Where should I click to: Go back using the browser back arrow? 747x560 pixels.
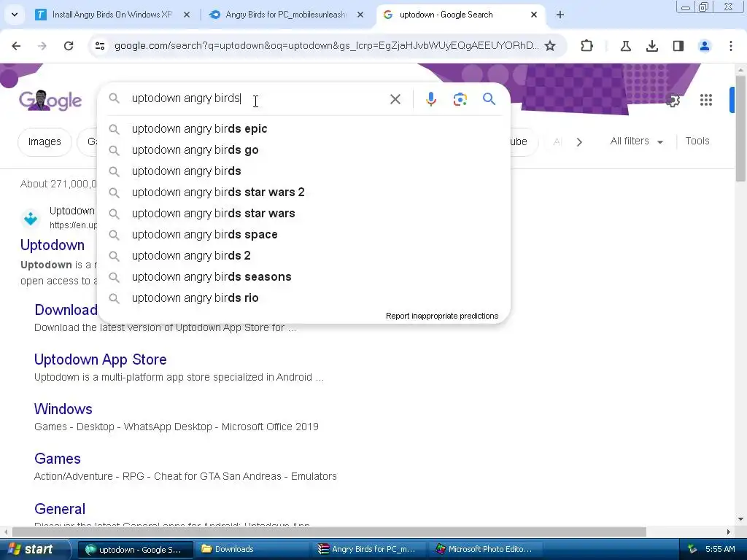pyautogui.click(x=16, y=46)
